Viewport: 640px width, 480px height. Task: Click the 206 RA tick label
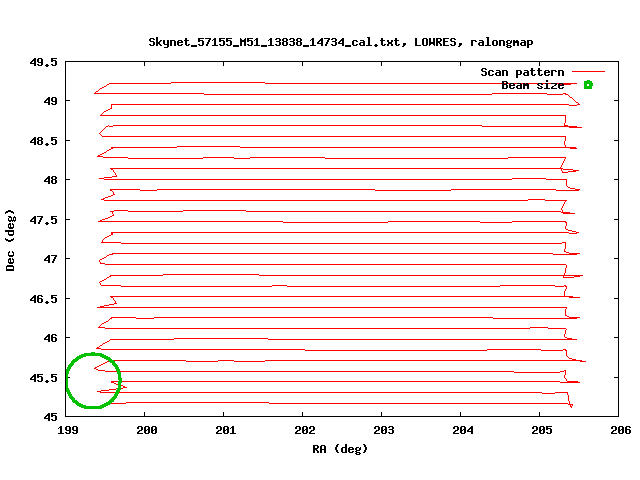(x=620, y=430)
